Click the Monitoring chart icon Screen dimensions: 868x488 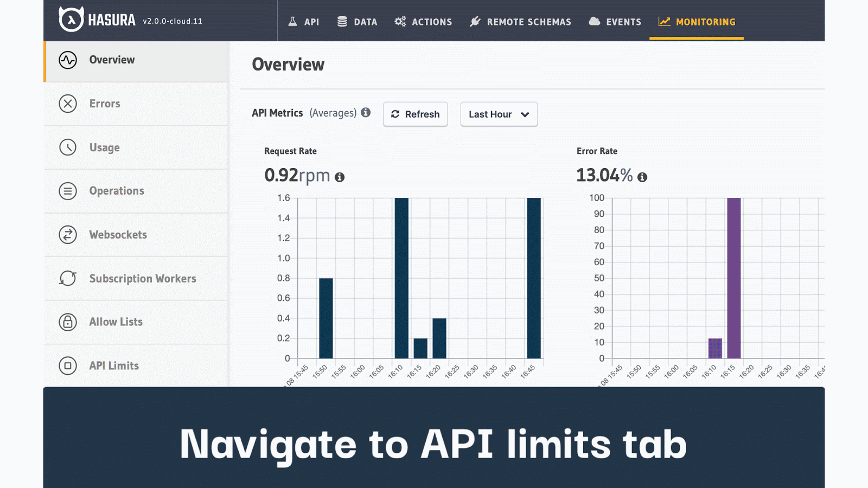coord(664,22)
